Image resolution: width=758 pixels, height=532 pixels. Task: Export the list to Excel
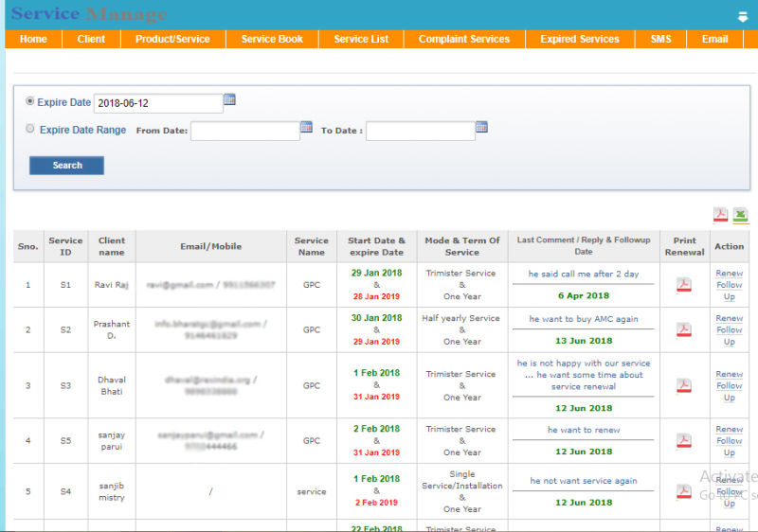(740, 215)
